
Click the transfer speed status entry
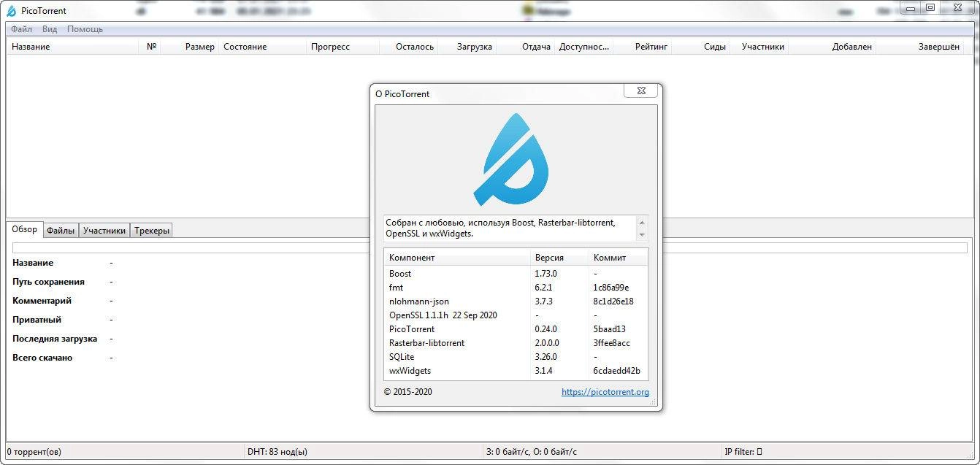[532, 452]
